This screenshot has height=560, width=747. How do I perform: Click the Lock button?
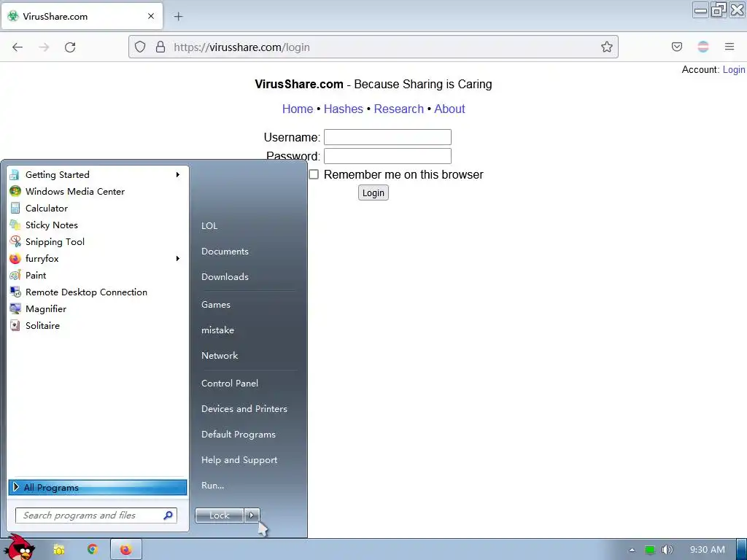click(220, 516)
